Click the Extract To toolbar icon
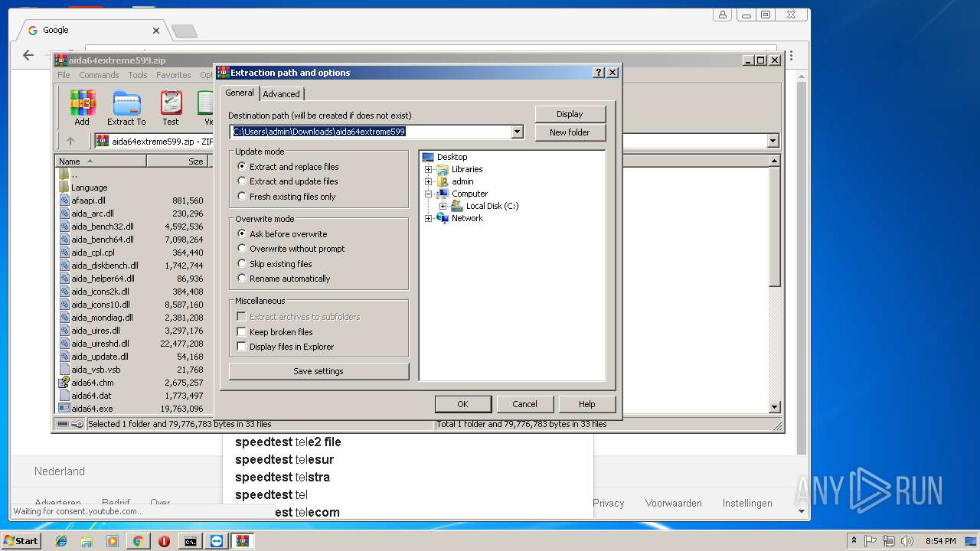 (126, 108)
